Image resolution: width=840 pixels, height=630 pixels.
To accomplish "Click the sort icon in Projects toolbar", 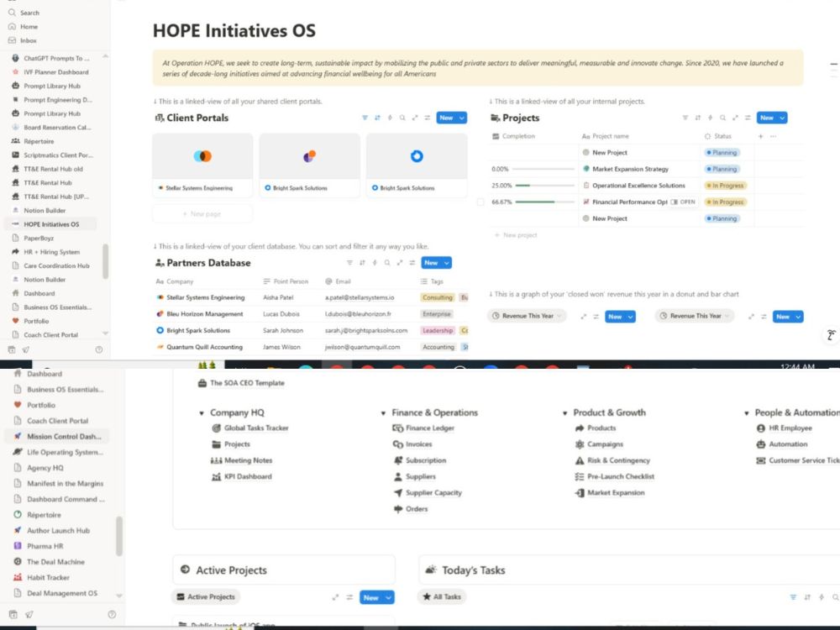I will (x=697, y=118).
